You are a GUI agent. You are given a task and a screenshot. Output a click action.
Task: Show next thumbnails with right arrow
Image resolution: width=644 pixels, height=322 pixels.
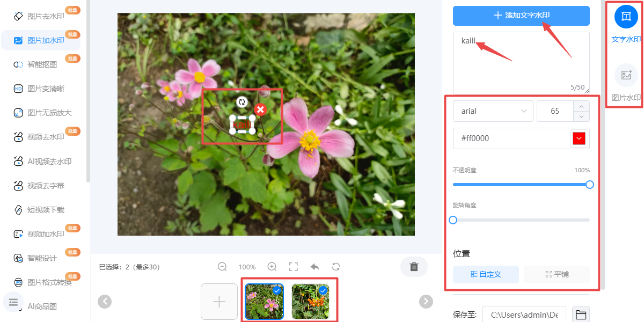point(426,302)
